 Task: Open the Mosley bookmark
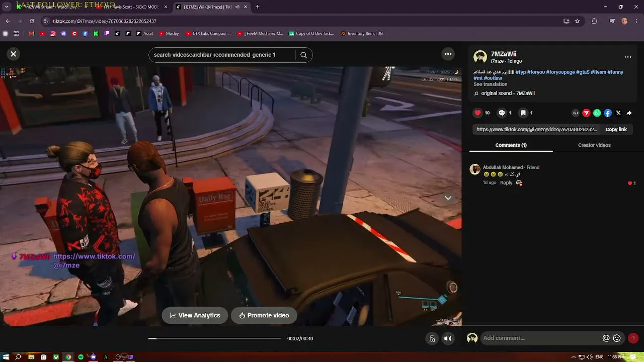click(x=169, y=34)
